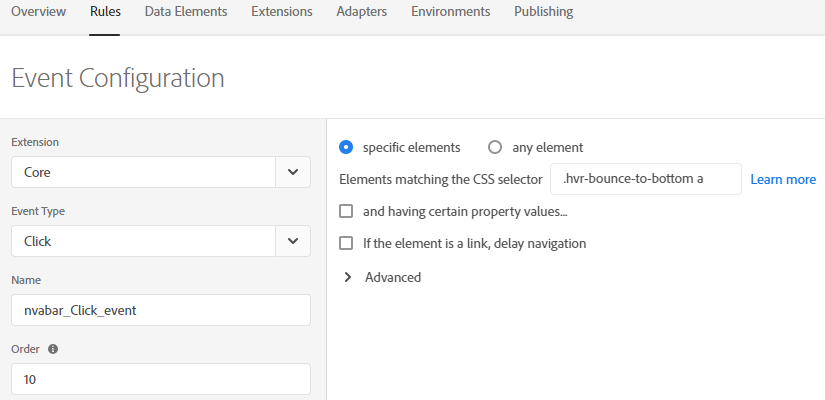Select the any element radio button
The width and height of the screenshot is (825, 400).
tap(495, 147)
